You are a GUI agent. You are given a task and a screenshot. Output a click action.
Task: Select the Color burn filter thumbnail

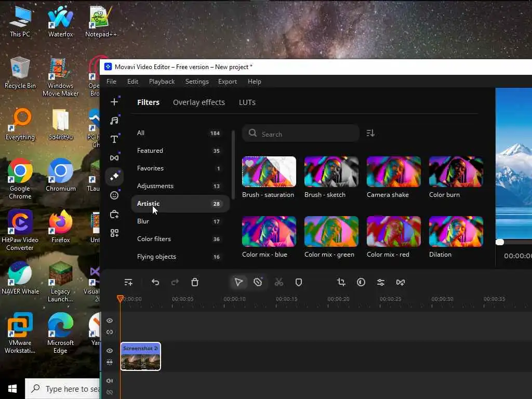tap(456, 171)
